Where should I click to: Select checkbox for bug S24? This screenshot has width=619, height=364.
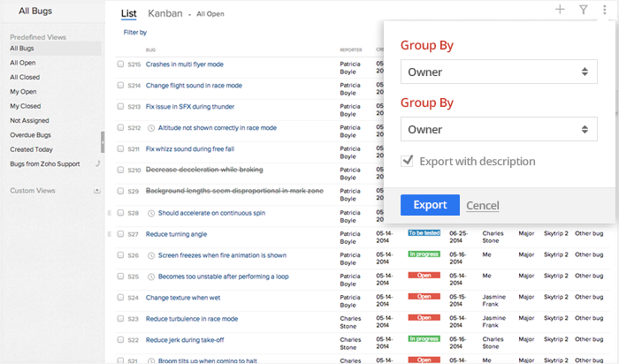pyautogui.click(x=120, y=298)
